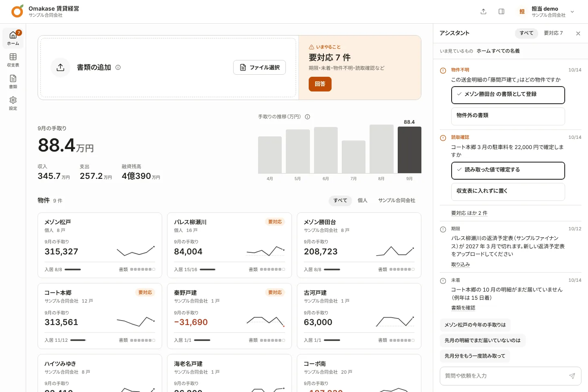Click suggestion 先月分をもう一度読み取って
588x392 pixels.
[x=475, y=356]
